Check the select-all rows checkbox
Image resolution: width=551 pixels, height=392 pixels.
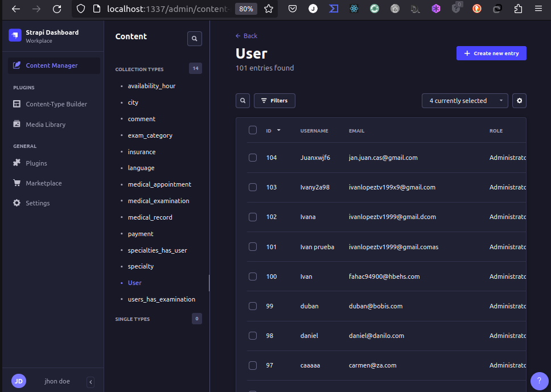click(253, 130)
